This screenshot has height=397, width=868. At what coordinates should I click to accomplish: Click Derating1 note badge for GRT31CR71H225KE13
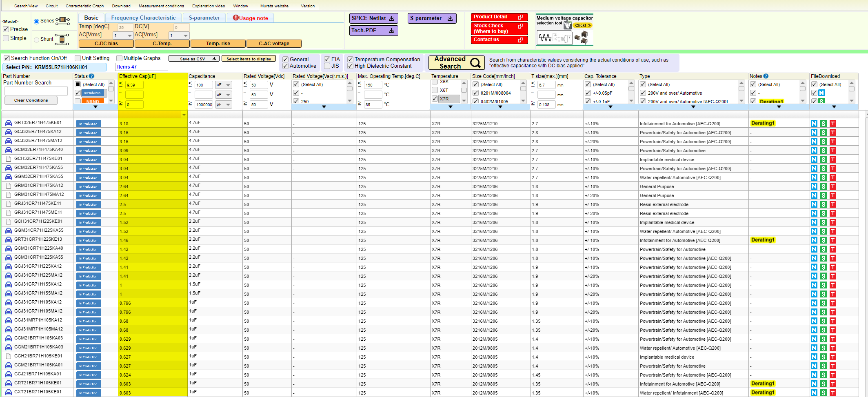point(763,240)
